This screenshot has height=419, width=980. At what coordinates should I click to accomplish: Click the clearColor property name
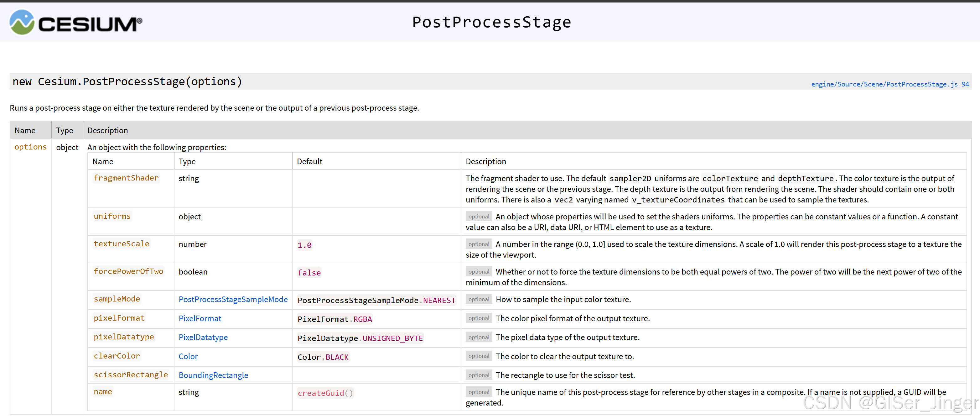(x=117, y=356)
